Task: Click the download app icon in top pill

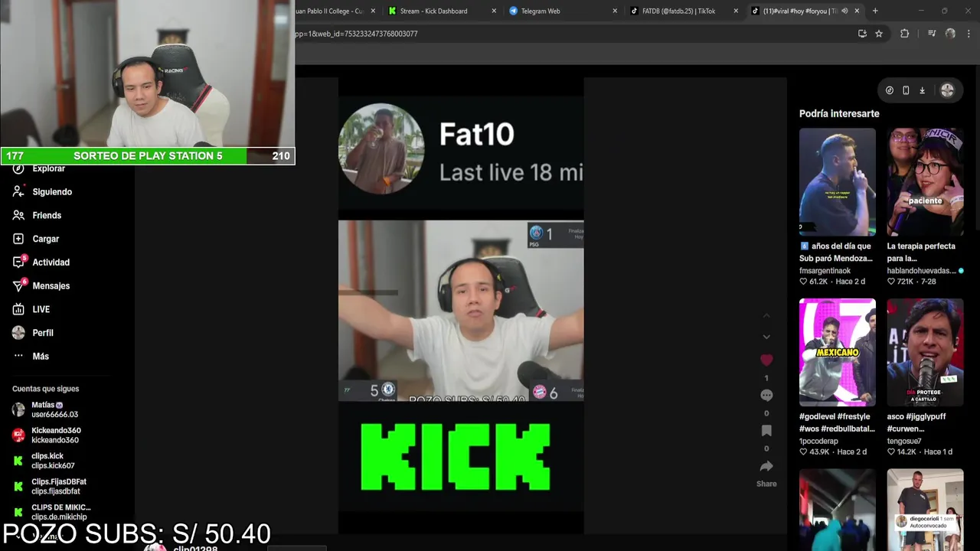Action: click(922, 90)
